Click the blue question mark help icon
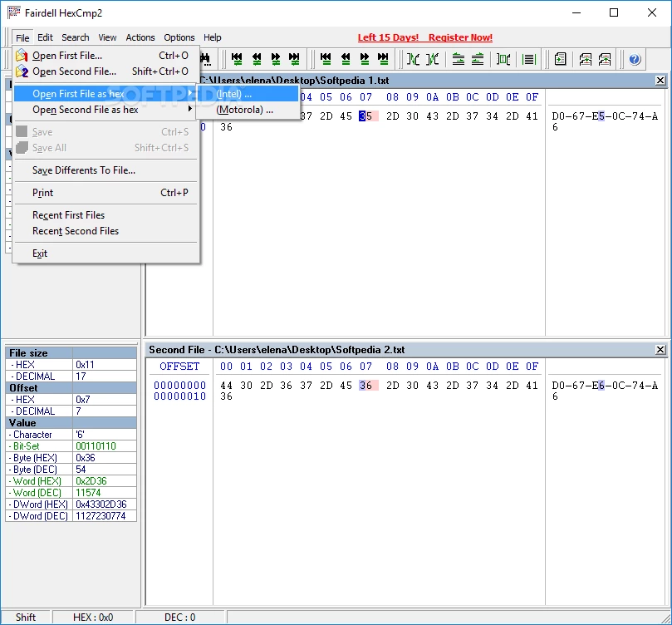Screen dimensions: 672x625 [x=635, y=59]
